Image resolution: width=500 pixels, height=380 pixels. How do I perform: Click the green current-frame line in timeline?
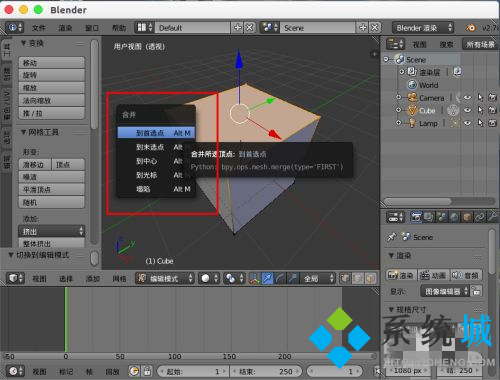coord(66,319)
